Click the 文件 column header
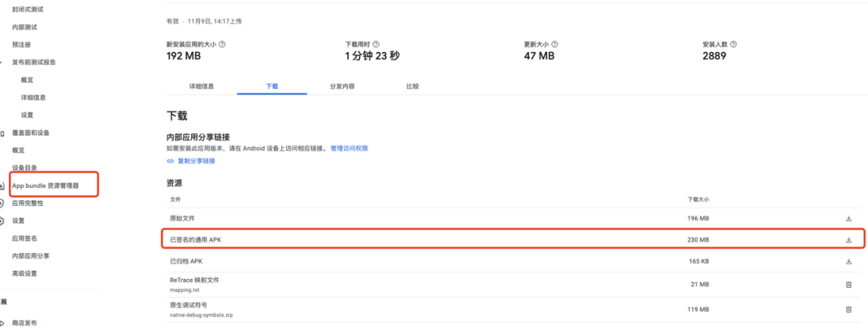The height and width of the screenshot is (336, 868). [x=175, y=199]
